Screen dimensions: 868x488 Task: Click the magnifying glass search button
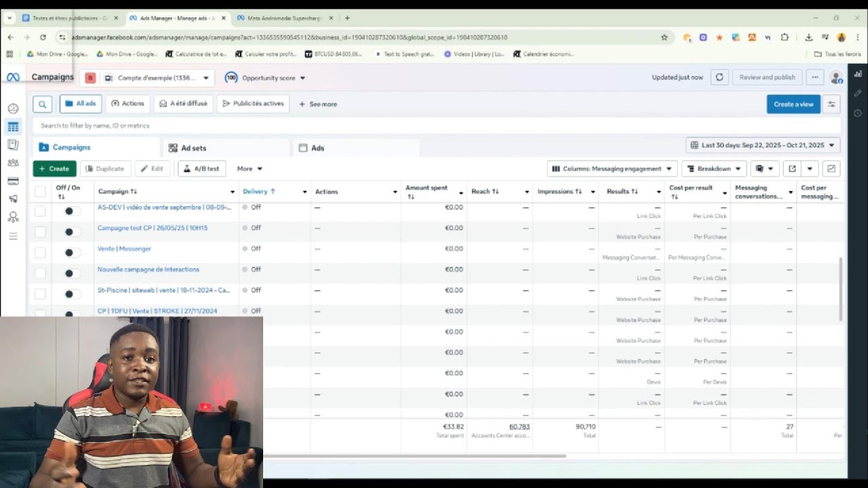[x=42, y=104]
